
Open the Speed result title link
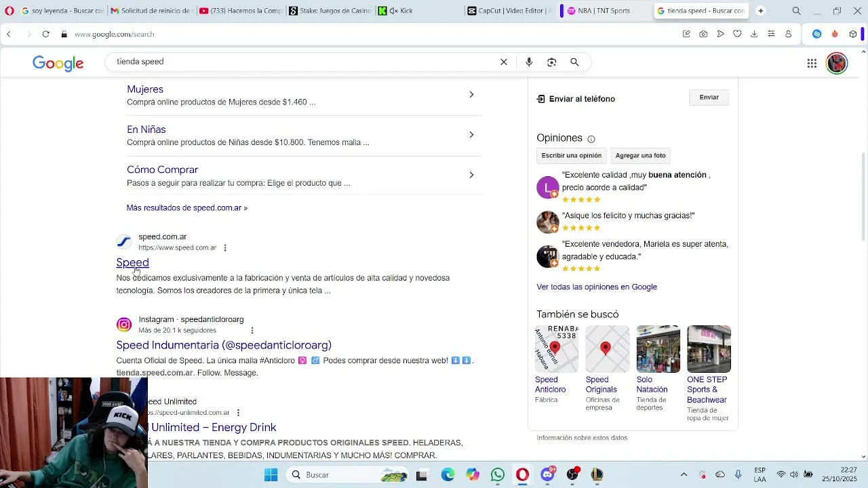pyautogui.click(x=133, y=263)
